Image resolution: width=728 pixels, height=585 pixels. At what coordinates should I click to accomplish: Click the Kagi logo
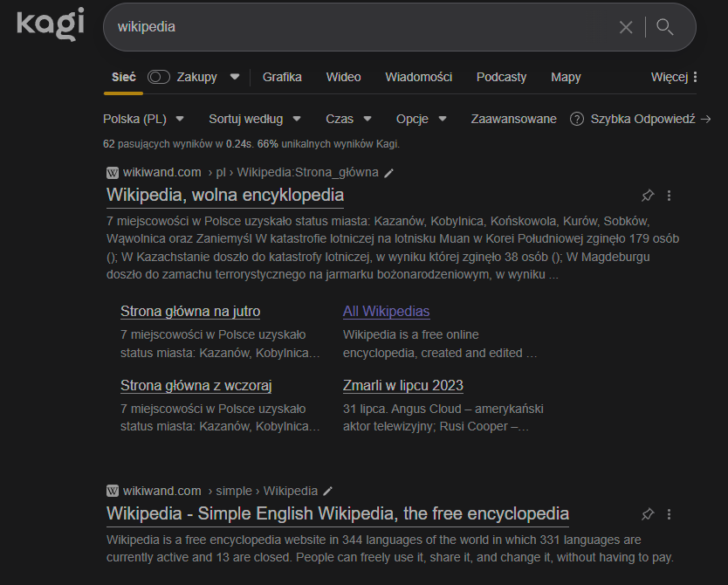[x=50, y=24]
